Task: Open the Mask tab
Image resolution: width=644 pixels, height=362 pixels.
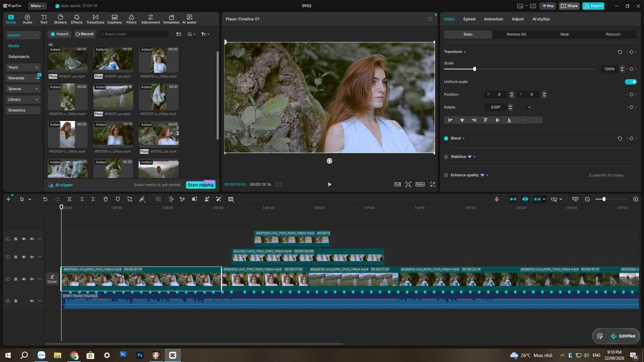Action: pos(565,34)
